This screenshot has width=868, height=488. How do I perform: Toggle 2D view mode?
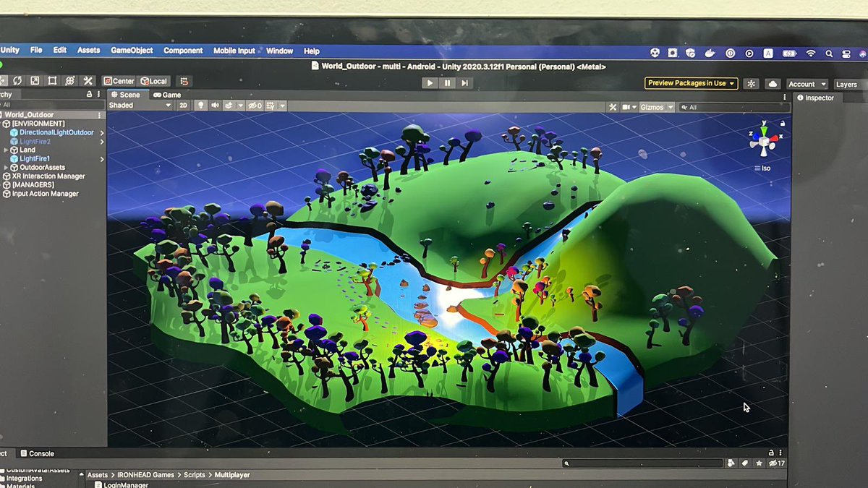tap(183, 106)
